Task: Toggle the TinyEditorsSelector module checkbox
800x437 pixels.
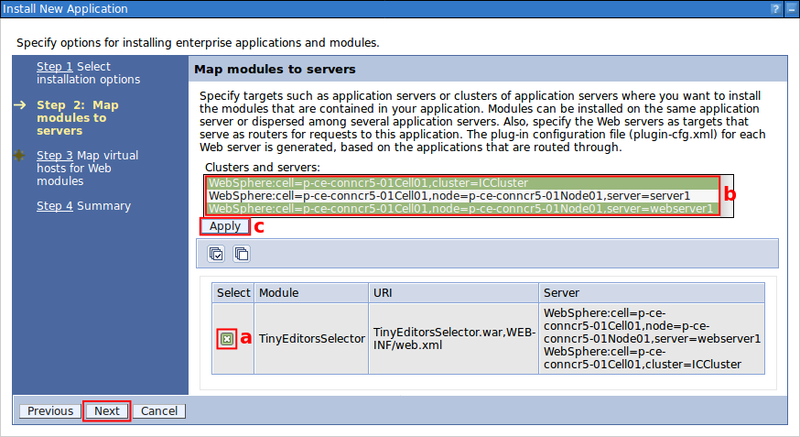Action: pyautogui.click(x=227, y=339)
